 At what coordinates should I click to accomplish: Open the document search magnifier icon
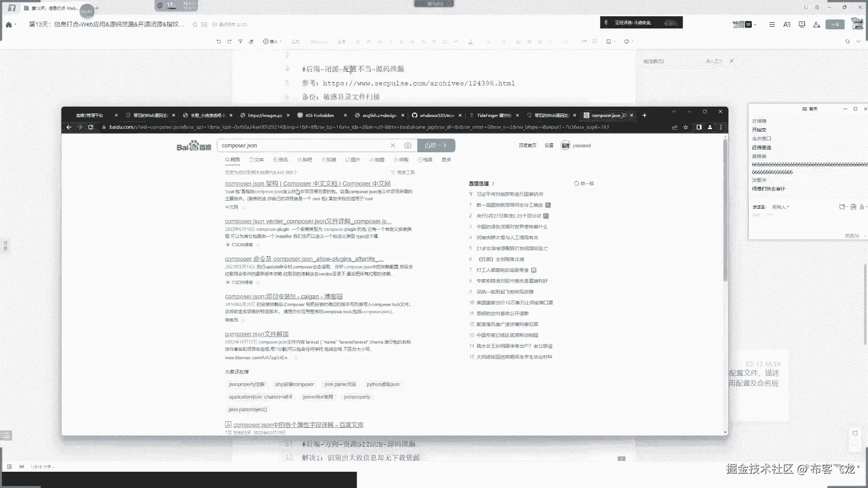pos(848,42)
